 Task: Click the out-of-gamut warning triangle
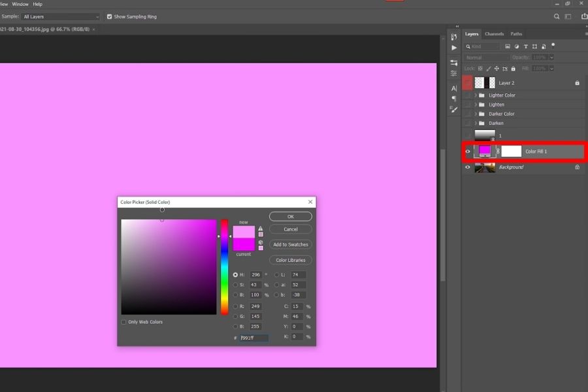pos(261,229)
